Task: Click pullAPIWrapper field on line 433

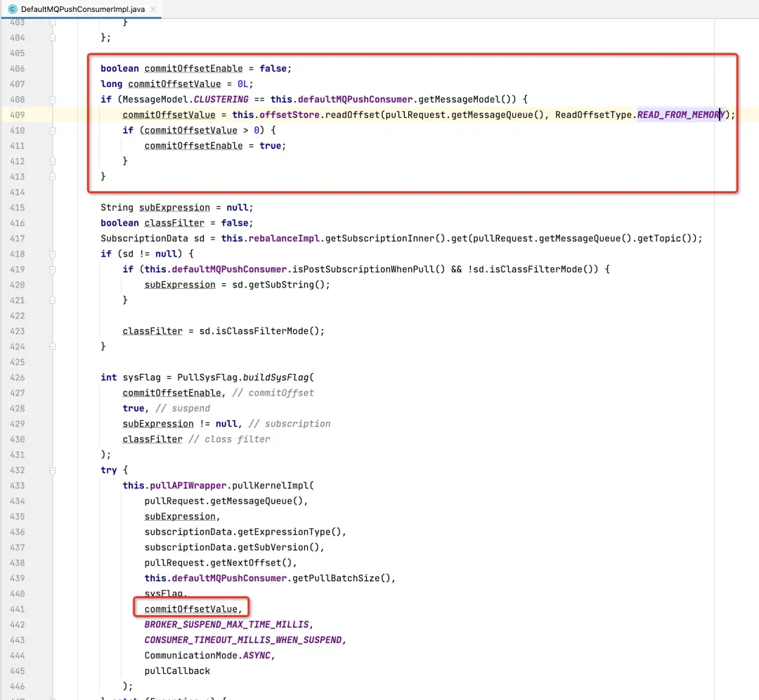Action: pos(188,486)
